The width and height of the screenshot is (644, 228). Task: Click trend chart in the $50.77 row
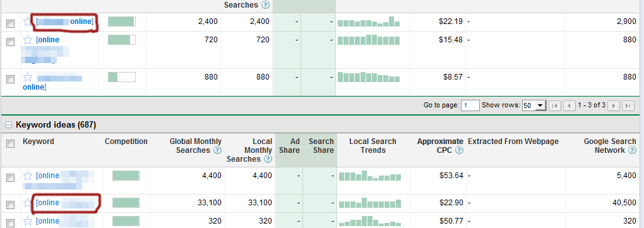click(x=369, y=221)
